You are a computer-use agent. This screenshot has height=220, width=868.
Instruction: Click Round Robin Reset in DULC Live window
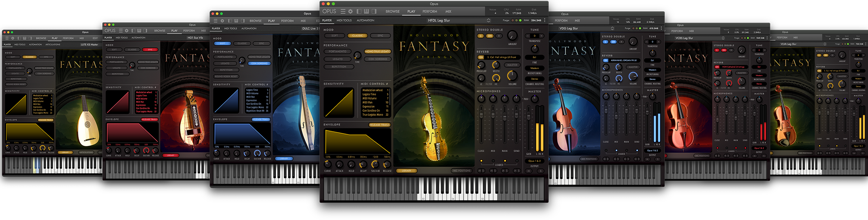[226, 76]
